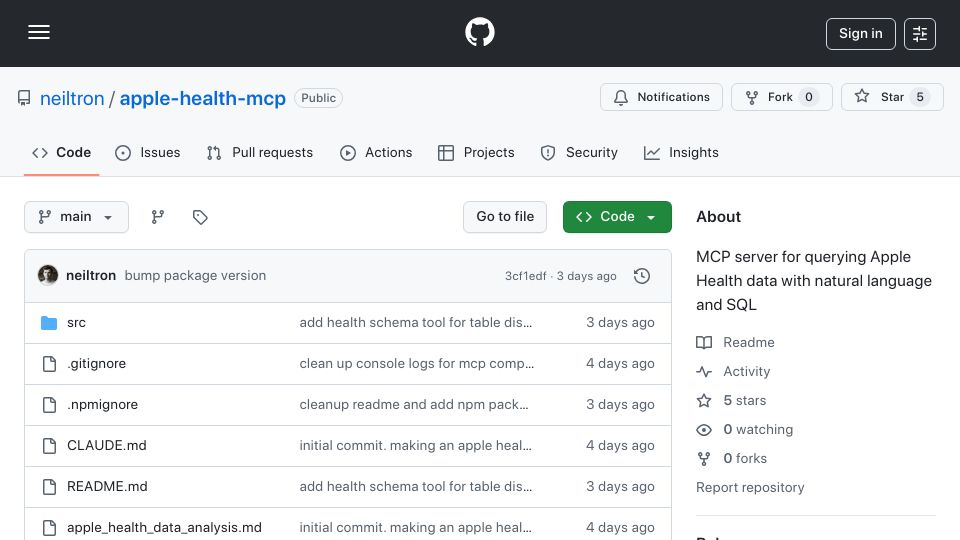Open the Issues tab
The image size is (960, 540).
click(148, 152)
